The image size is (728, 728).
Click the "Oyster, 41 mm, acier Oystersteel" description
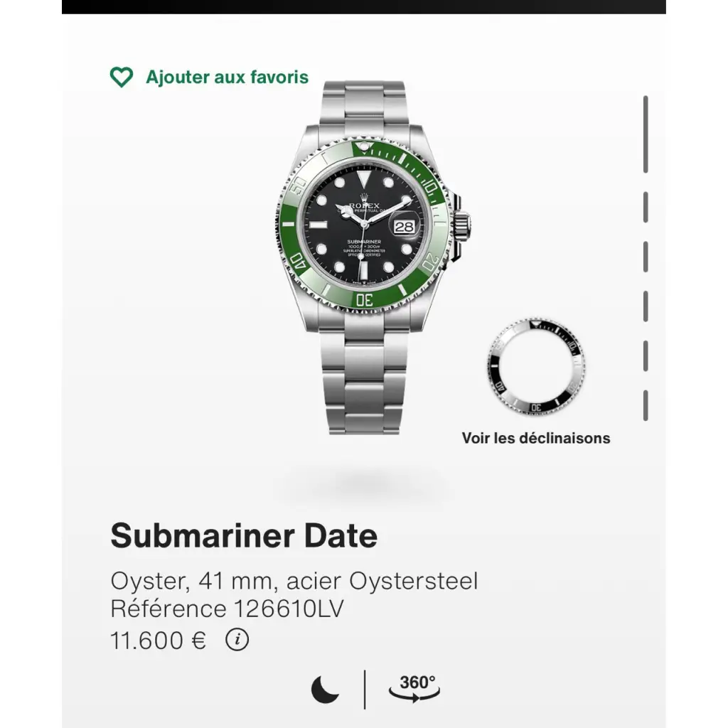[x=294, y=581]
